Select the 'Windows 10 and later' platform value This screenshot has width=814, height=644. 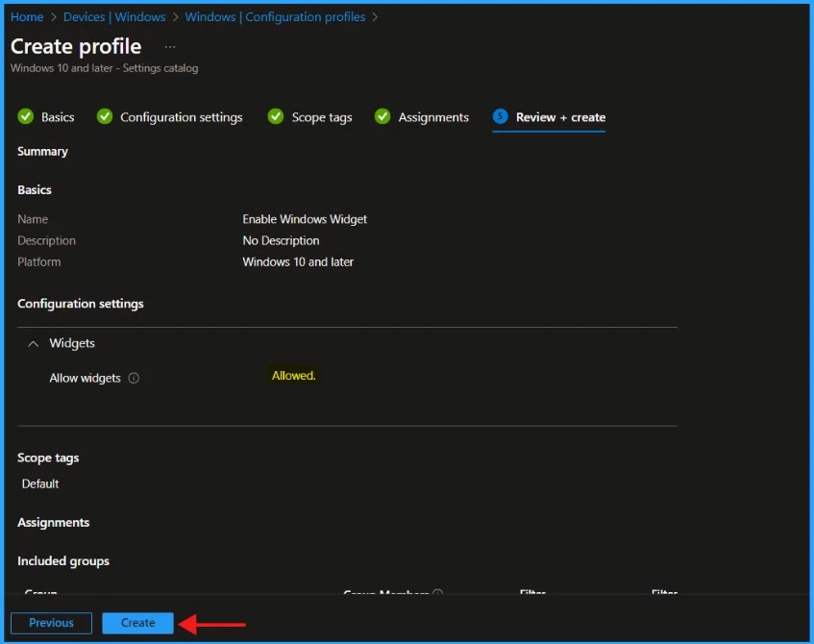point(298,261)
